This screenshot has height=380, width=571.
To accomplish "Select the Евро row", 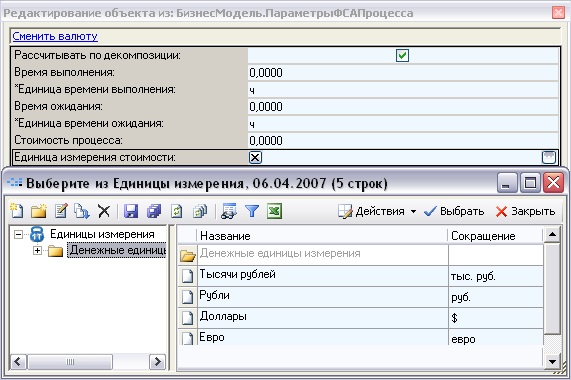I will [361, 337].
